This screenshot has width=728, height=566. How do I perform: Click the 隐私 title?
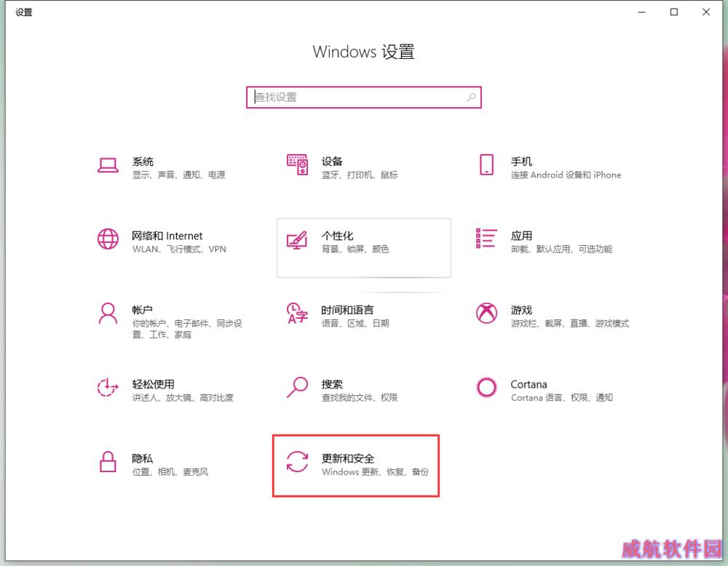coord(142,458)
